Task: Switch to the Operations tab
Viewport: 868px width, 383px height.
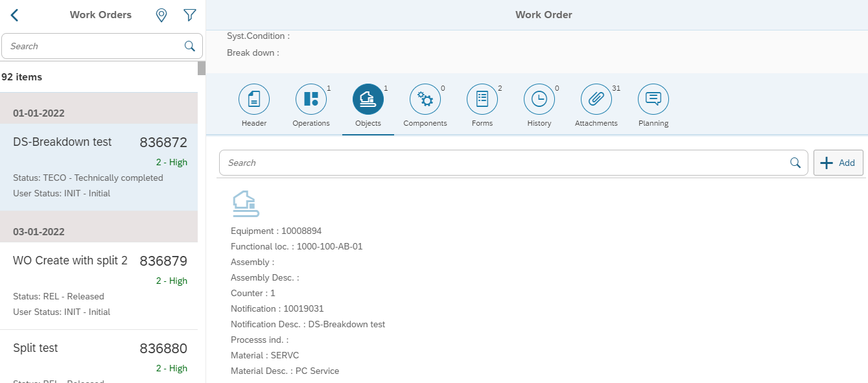Action: point(311,99)
